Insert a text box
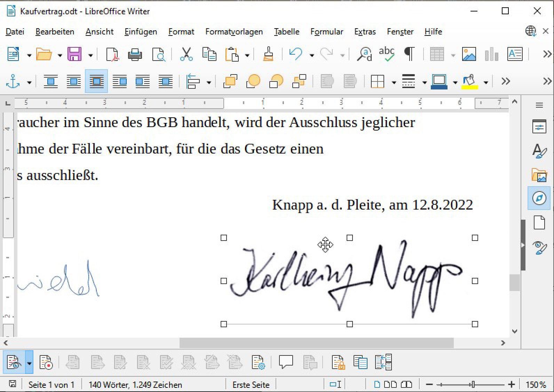This screenshot has width=554, height=392. pos(515,54)
